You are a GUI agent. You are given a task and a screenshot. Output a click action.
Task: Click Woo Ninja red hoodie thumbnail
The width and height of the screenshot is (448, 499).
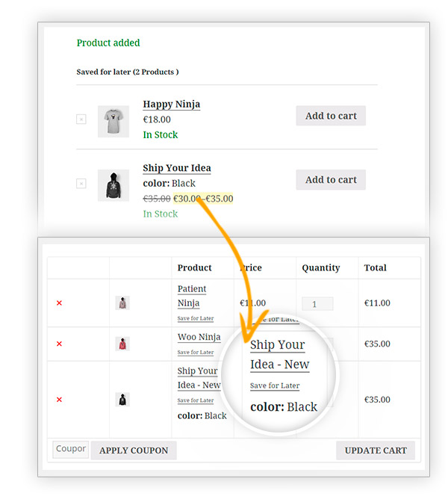122,344
